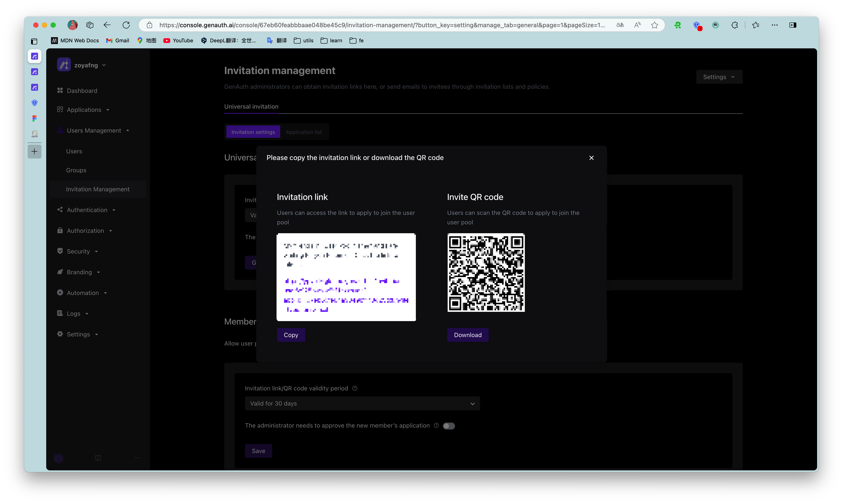Viewport: 843px width, 504px height.
Task: Open the Users page
Action: [x=74, y=151]
